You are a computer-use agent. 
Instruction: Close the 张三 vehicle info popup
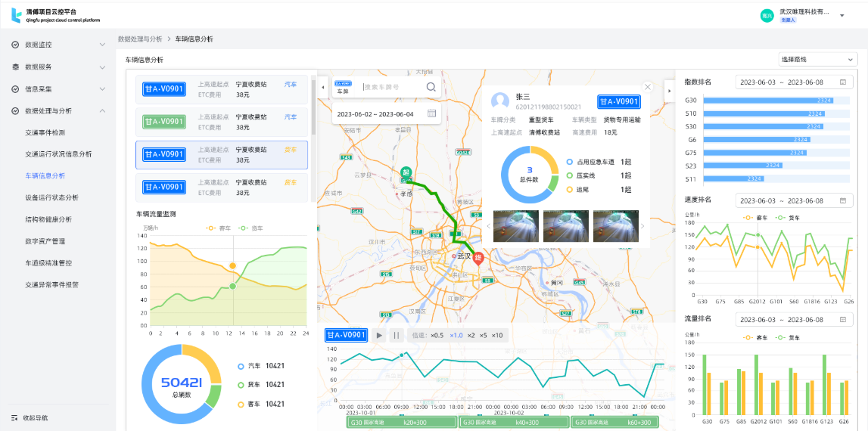pos(647,87)
